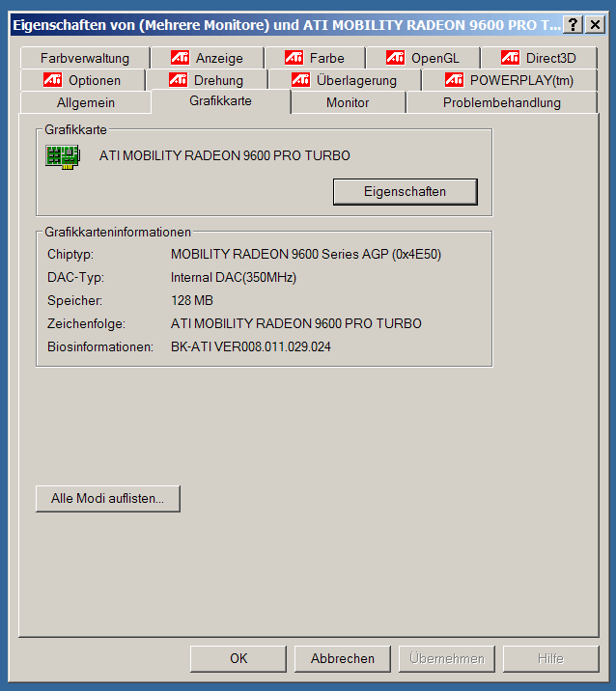Click the ATI logo on the Optionen tab
Screen dimensions: 616x691
[52, 80]
